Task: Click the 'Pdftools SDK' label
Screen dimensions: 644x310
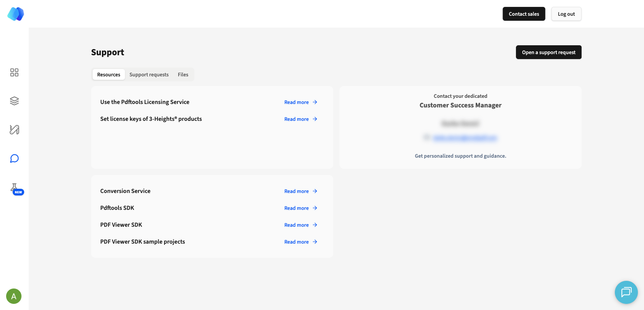Action: [117, 208]
